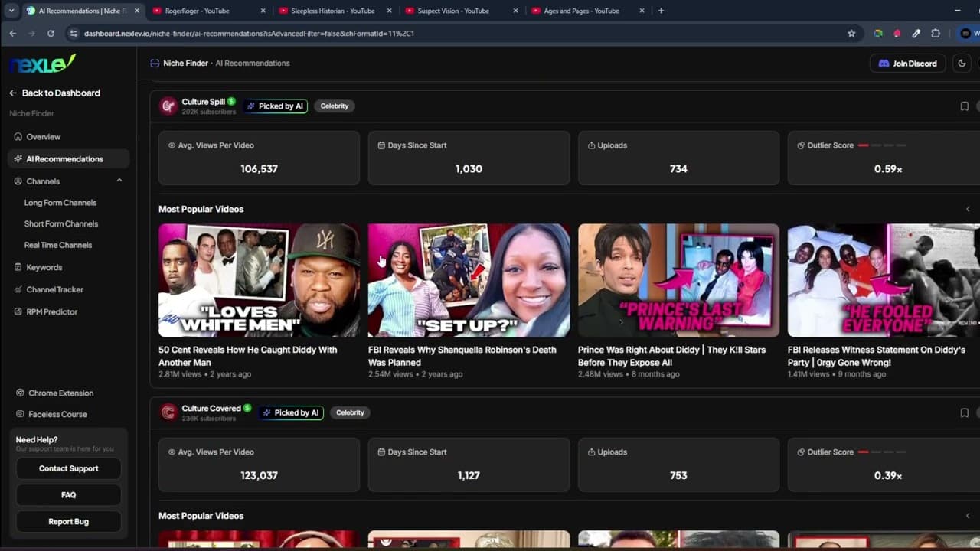Bookmark this page with star icon
Viewport: 980px width, 551px height.
click(x=851, y=34)
